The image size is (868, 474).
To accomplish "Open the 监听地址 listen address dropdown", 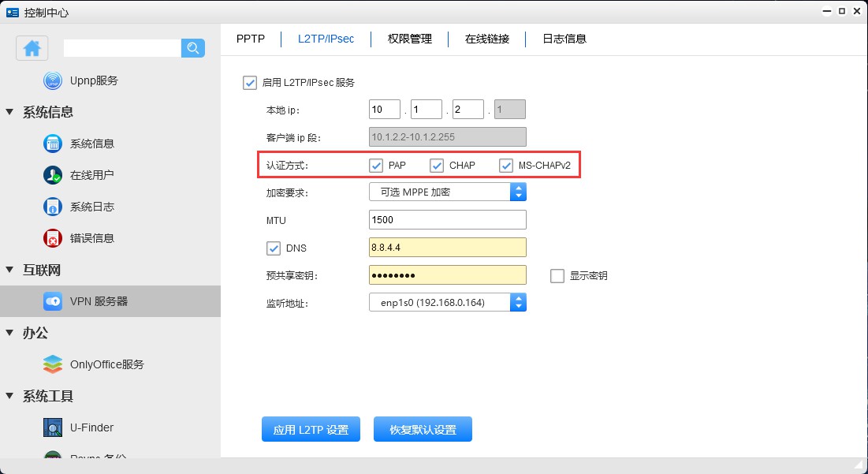I will [x=518, y=301].
